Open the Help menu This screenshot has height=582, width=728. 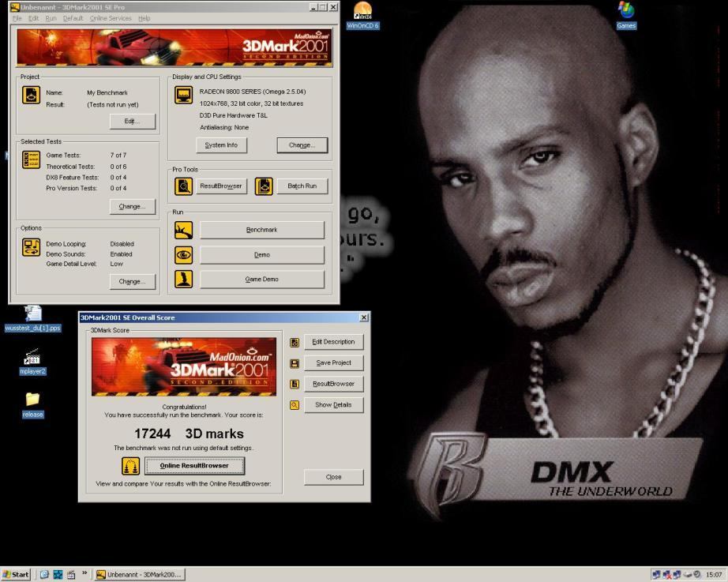[x=144, y=18]
